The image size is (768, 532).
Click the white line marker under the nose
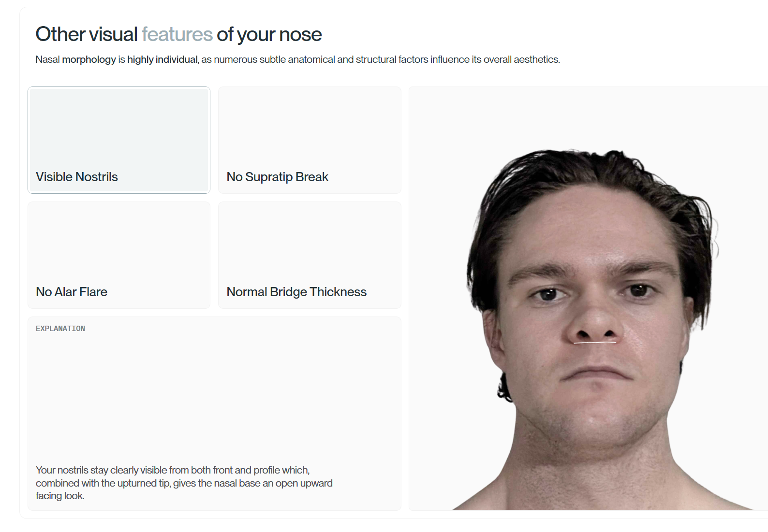click(595, 343)
